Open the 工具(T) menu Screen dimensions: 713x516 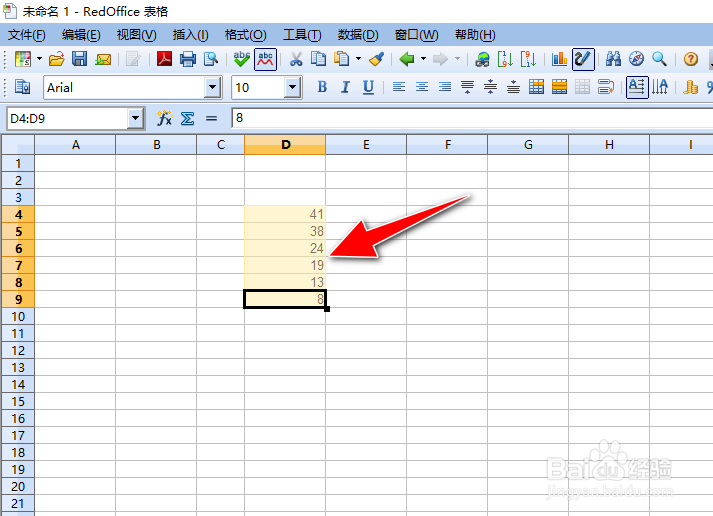[302, 35]
